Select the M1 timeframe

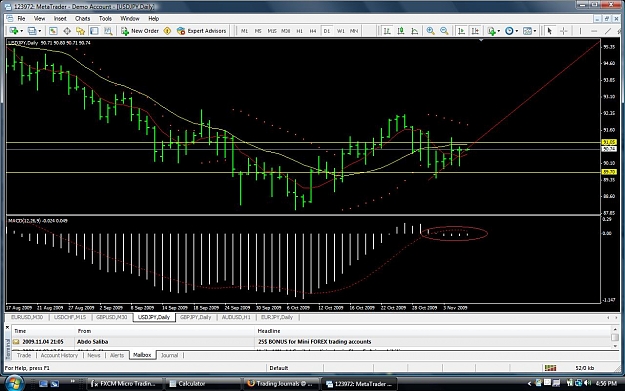click(x=244, y=31)
